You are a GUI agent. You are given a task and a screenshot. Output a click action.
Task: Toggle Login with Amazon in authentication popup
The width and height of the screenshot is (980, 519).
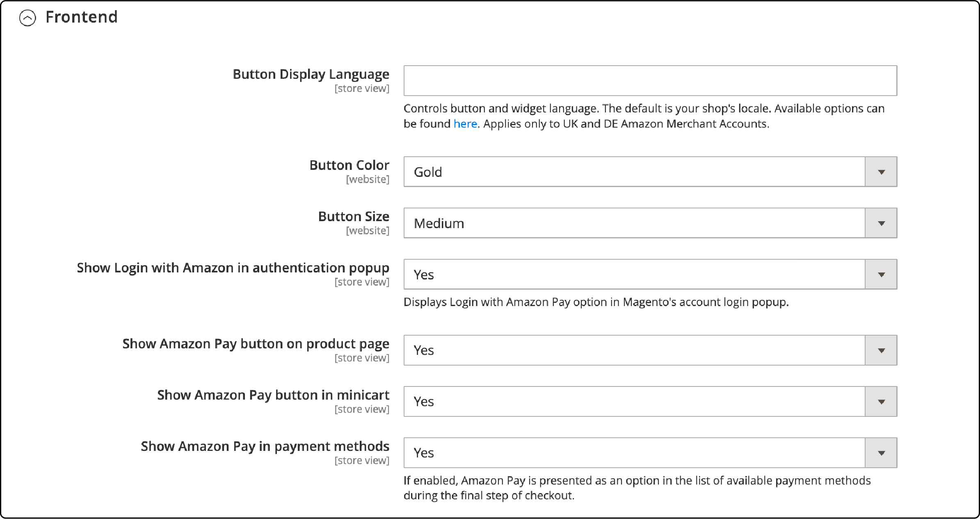tap(650, 274)
